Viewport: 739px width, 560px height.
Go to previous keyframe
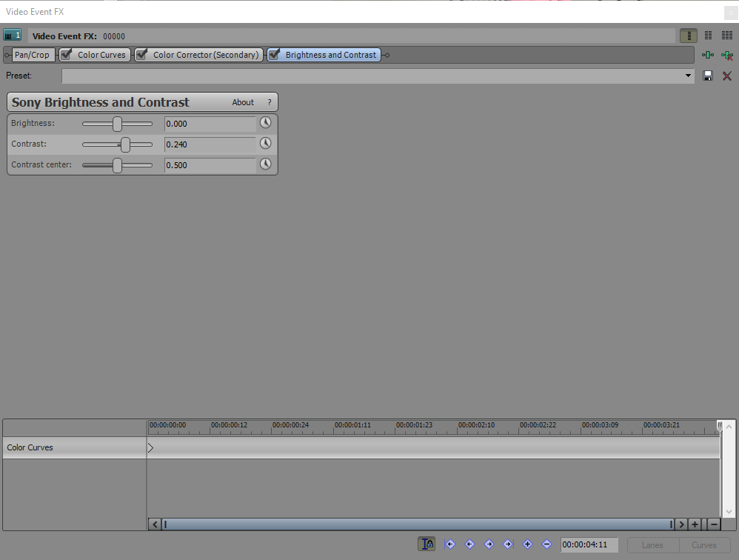(x=469, y=544)
